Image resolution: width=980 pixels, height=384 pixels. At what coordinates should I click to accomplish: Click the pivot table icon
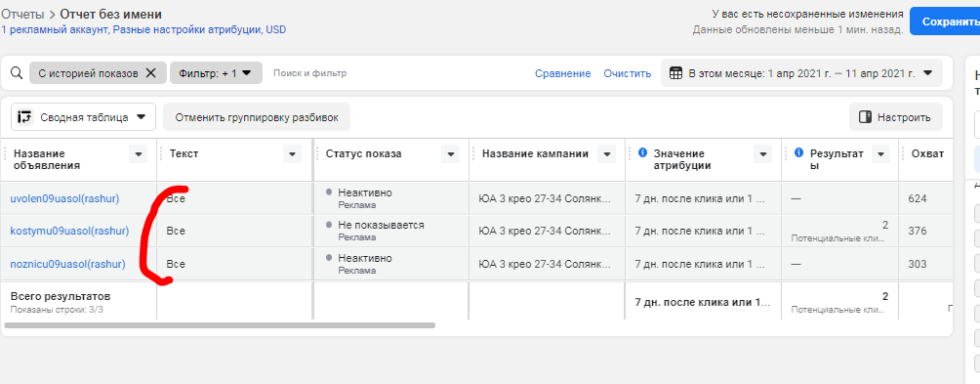coord(24,117)
